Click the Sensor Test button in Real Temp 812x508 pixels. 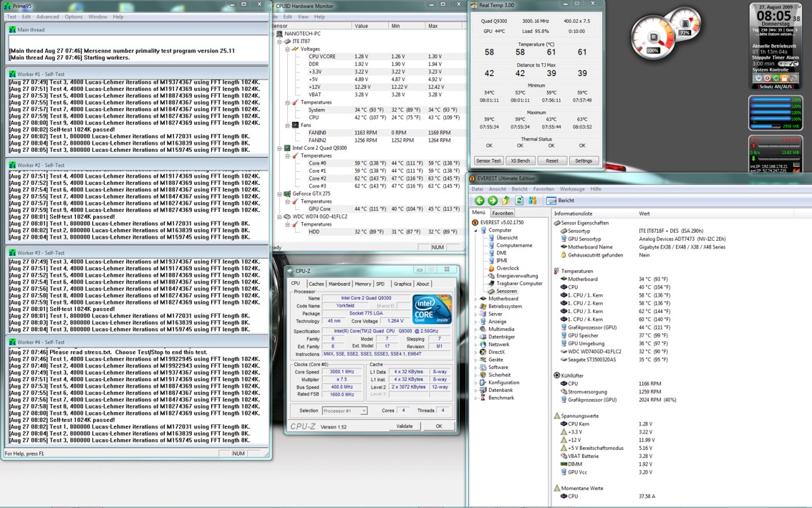(x=488, y=160)
